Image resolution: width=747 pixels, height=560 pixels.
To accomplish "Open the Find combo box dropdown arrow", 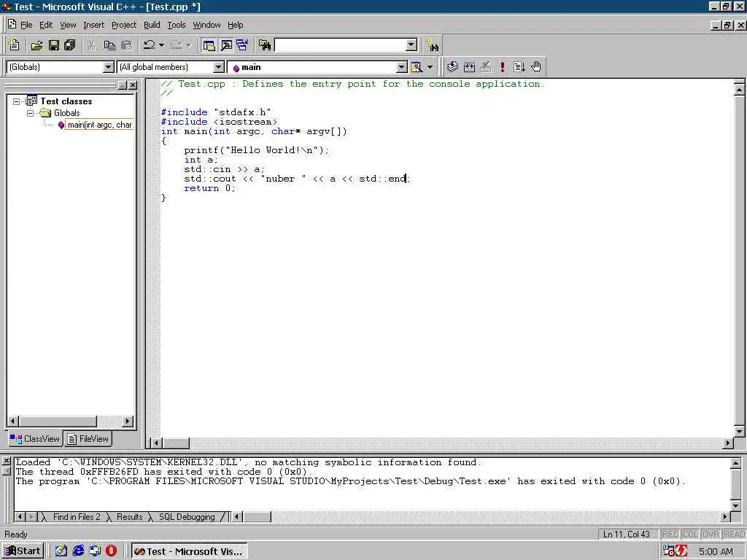I will (411, 45).
